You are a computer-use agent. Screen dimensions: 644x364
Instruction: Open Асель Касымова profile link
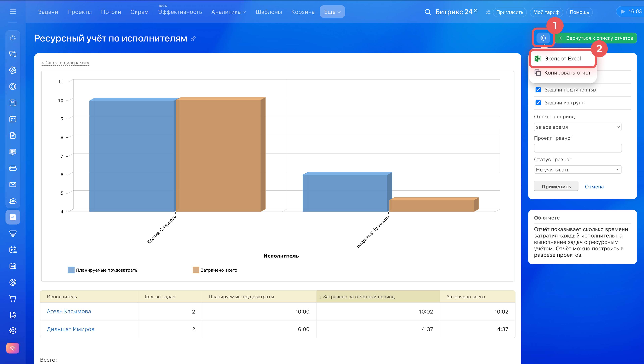(x=69, y=311)
